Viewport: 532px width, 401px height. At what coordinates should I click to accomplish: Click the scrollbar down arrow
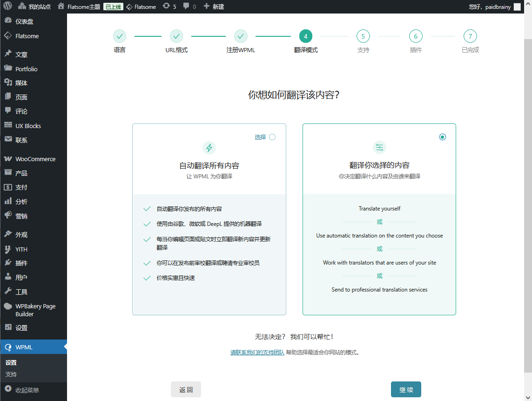click(528, 397)
